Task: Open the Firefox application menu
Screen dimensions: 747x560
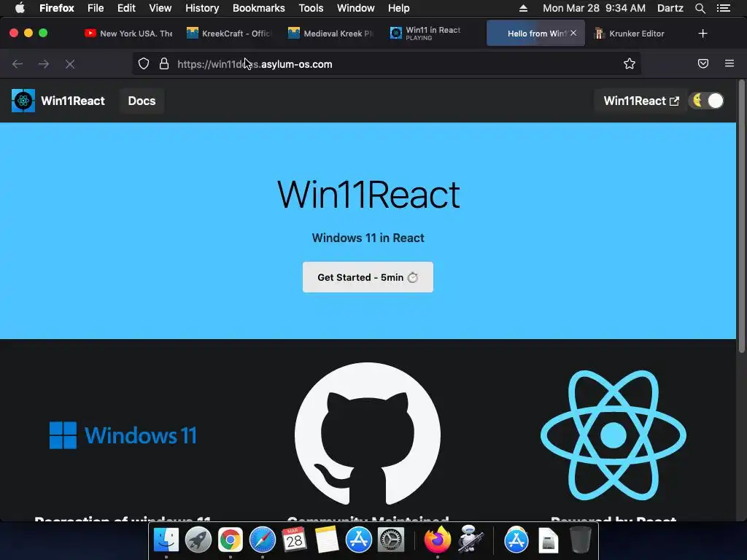Action: 57,8
